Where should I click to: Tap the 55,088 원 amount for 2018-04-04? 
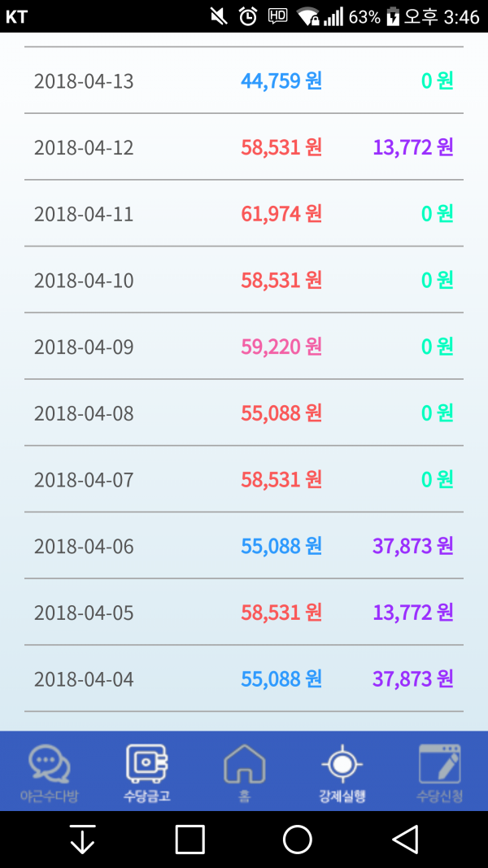[x=281, y=678]
